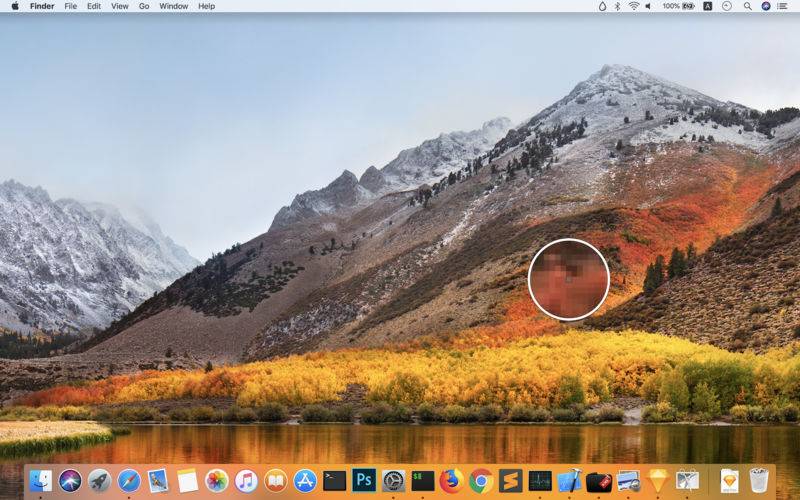Open Firefox from the Dock
The image size is (800, 500).
[452, 481]
